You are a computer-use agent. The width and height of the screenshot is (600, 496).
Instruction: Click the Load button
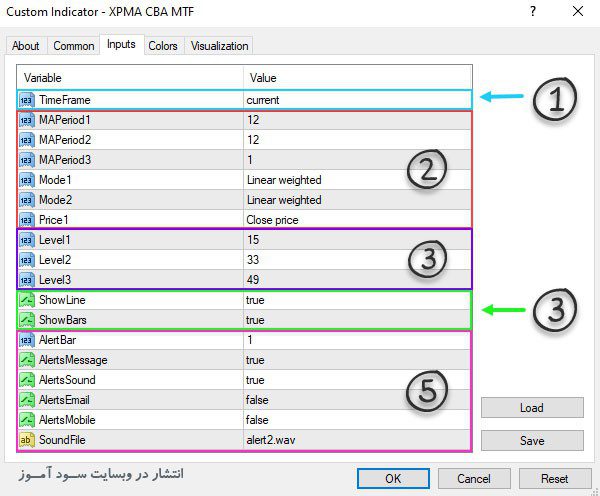pyautogui.click(x=532, y=408)
